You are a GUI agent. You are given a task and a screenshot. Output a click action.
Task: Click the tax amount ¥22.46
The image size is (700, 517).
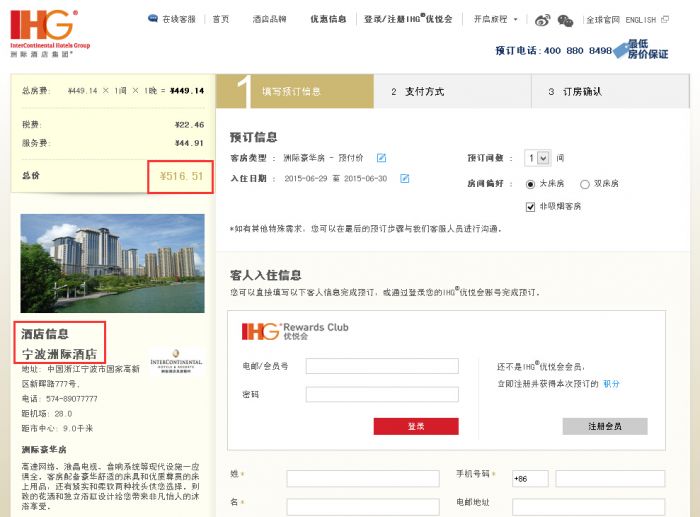[x=189, y=125]
